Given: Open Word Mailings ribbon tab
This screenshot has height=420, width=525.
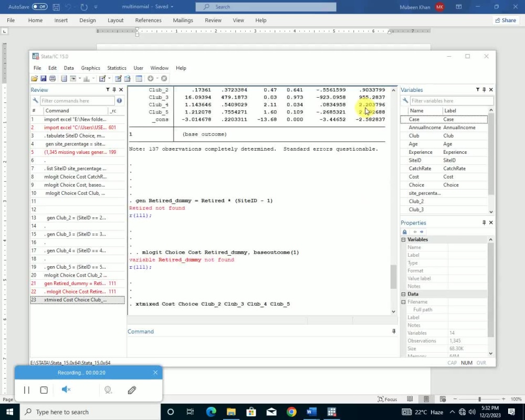Looking at the screenshot, I should click(183, 20).
